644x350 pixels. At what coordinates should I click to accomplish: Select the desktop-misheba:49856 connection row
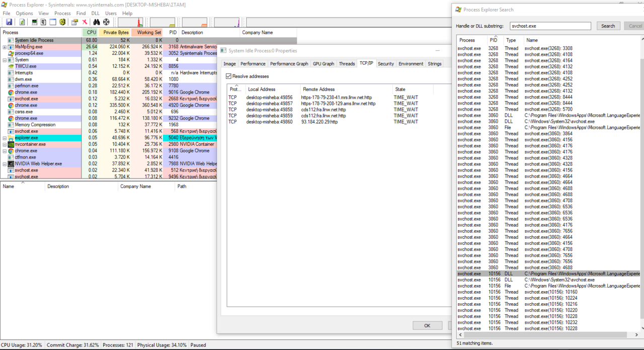click(x=329, y=98)
